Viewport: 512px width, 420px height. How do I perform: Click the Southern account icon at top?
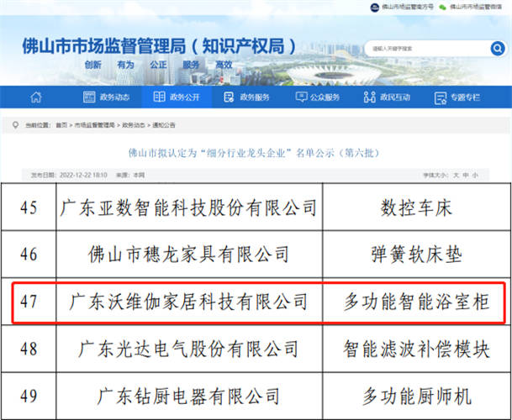374,7
